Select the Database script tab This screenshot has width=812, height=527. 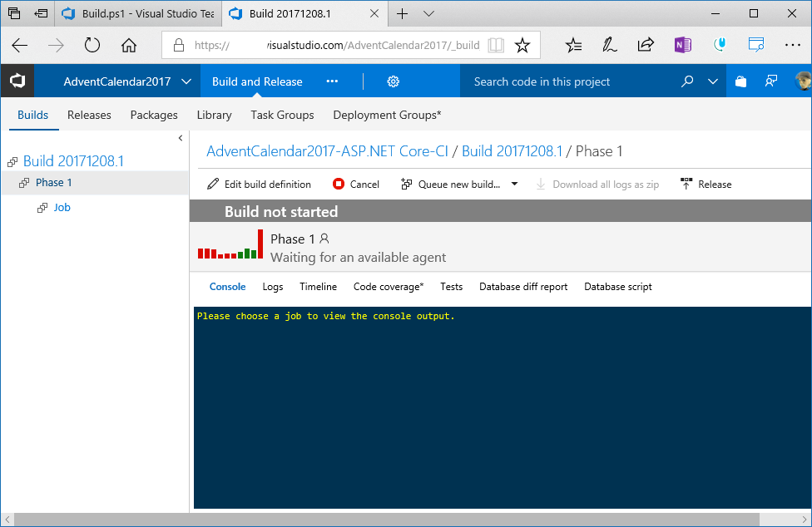[618, 287]
